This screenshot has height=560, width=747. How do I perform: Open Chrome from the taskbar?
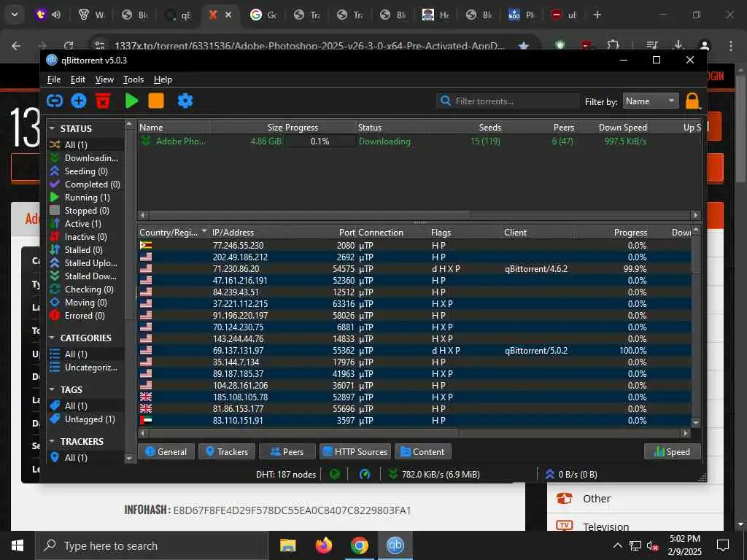[359, 545]
